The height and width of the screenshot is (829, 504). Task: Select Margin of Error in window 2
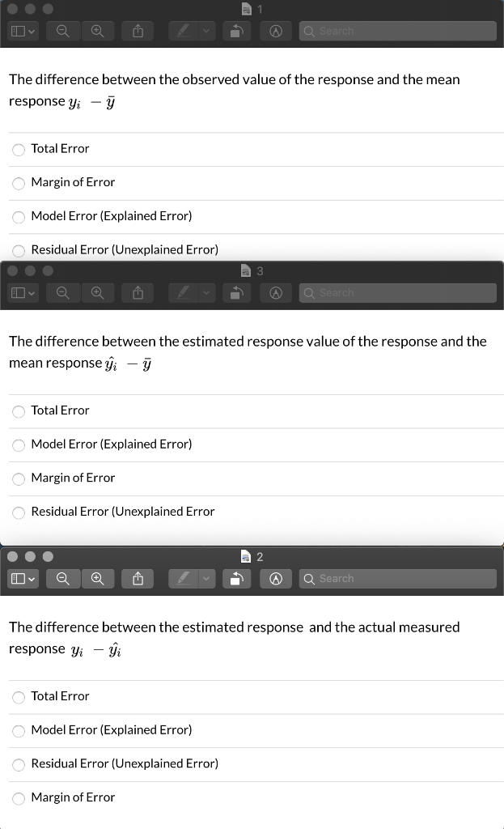coord(19,798)
